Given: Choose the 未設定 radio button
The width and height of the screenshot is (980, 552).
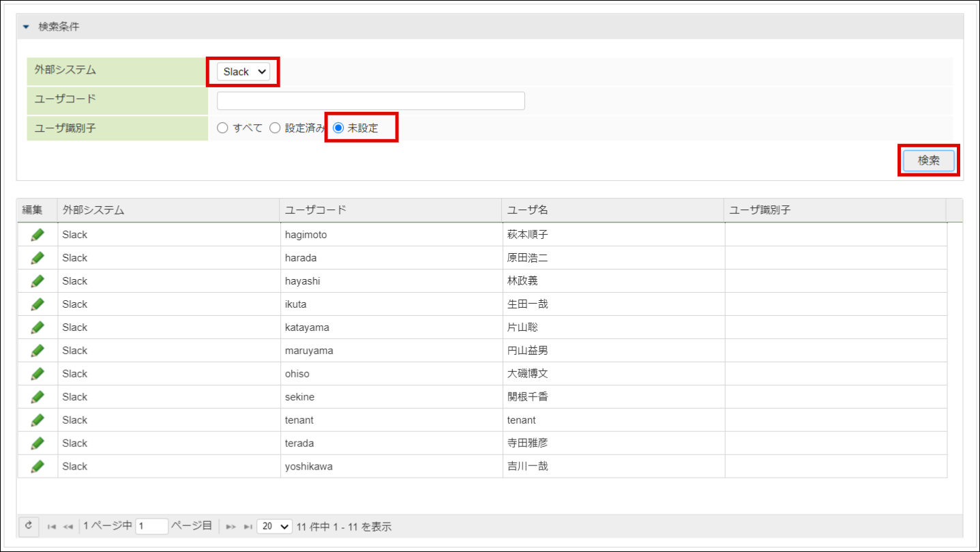Looking at the screenshot, I should point(338,128).
